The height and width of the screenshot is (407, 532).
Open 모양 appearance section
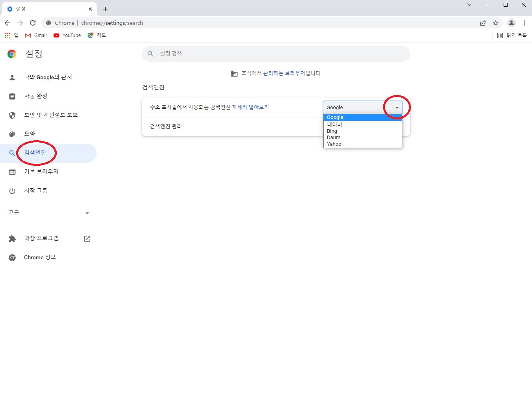tap(48, 134)
